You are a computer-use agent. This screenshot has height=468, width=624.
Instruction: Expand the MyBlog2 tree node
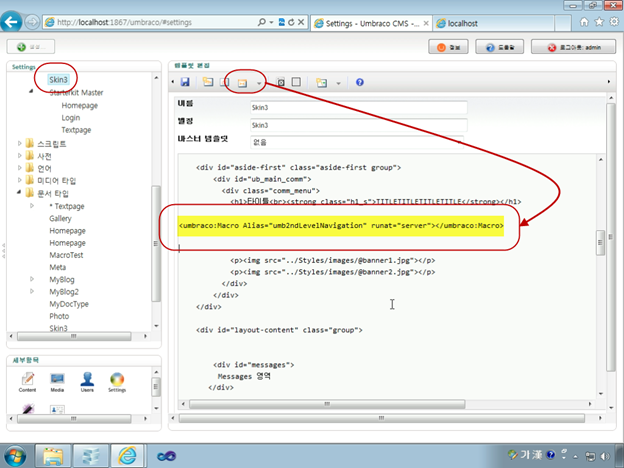[x=32, y=291]
